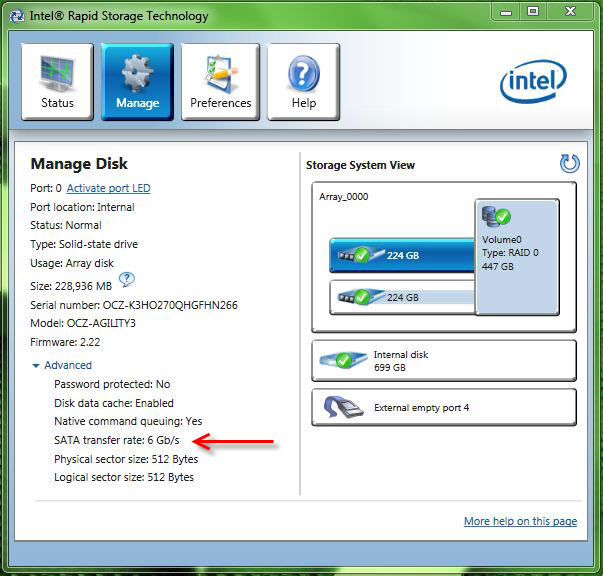Click Serial number OCZ-K3HO270QHGFHN266 text
Image resolution: width=603 pixels, height=576 pixels.
pyautogui.click(x=134, y=305)
